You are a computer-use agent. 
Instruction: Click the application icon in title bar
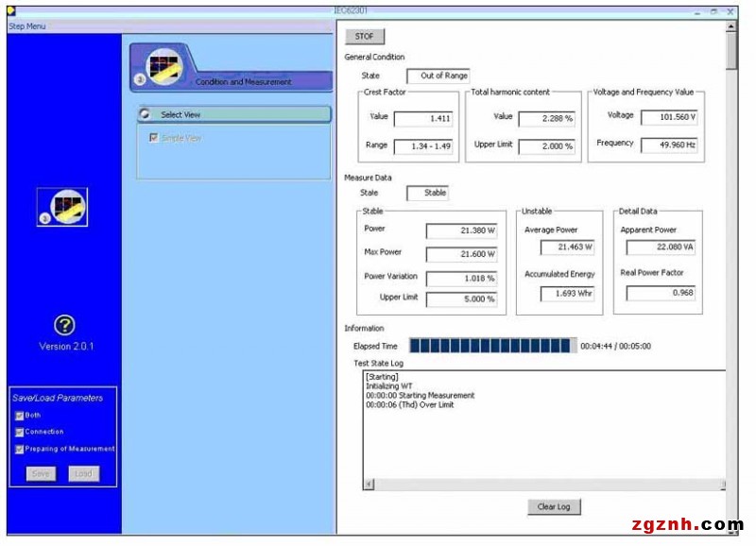coord(11,10)
